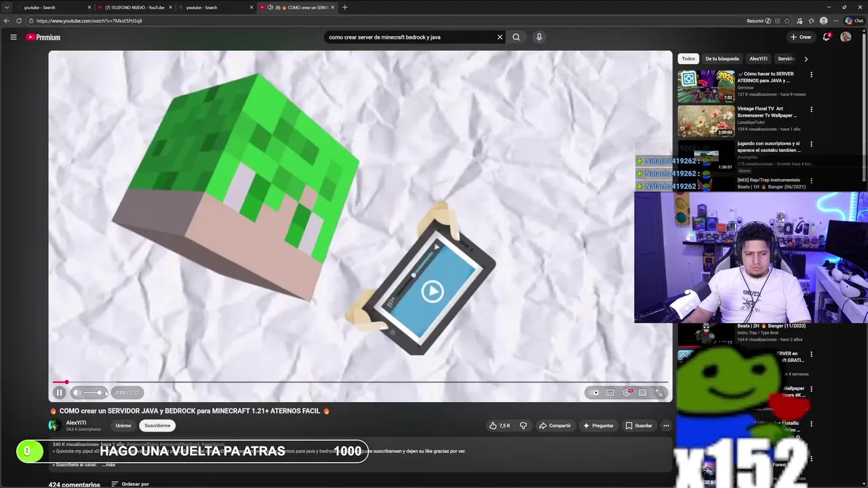The width and height of the screenshot is (868, 488).
Task: Select the De tu búsqueda chip
Action: pos(722,59)
